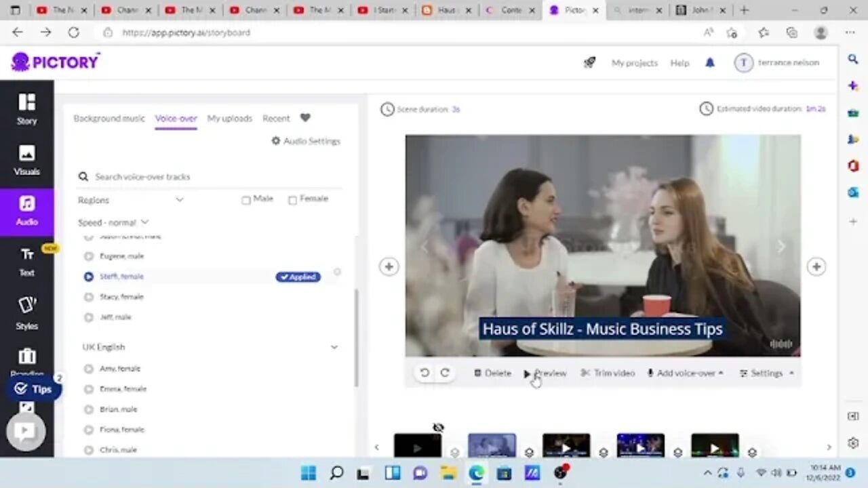
Task: Click the voice list scrollbar
Action: coord(356,337)
